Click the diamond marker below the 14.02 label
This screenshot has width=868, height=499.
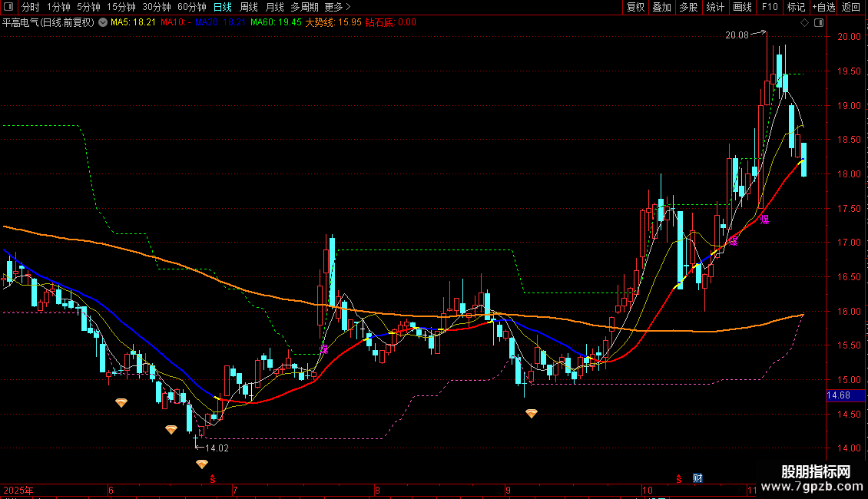(201, 464)
